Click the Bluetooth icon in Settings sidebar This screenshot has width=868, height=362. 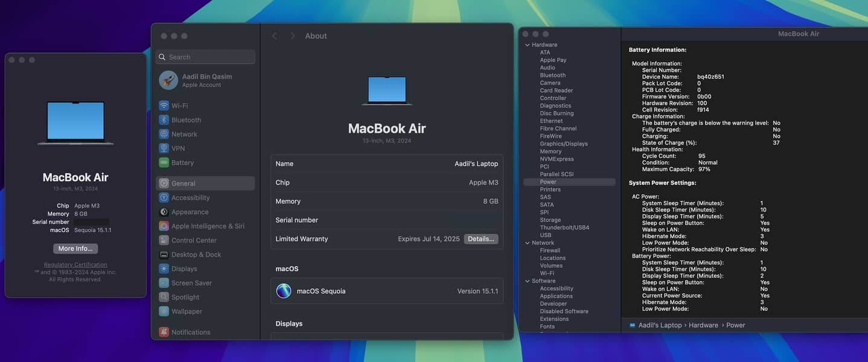[x=164, y=120]
